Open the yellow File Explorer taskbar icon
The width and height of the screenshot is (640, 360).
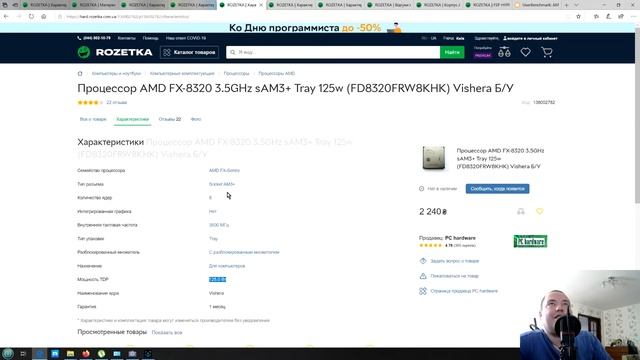(71, 353)
